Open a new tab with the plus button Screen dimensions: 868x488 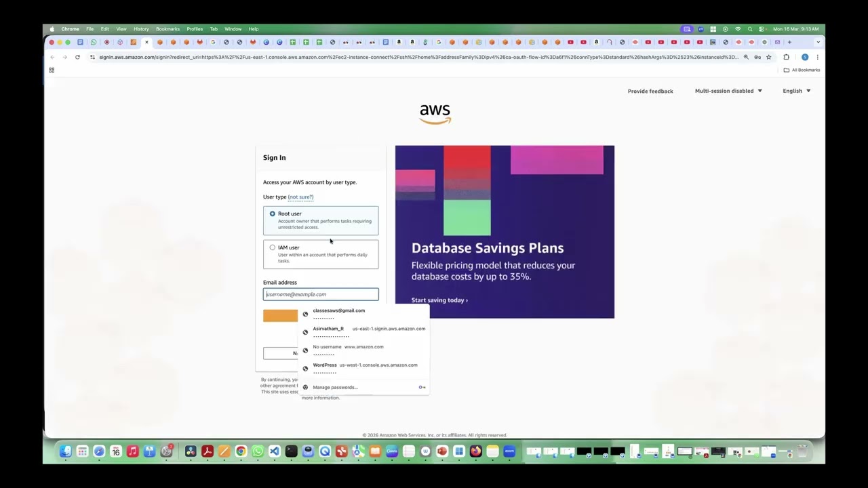(789, 42)
